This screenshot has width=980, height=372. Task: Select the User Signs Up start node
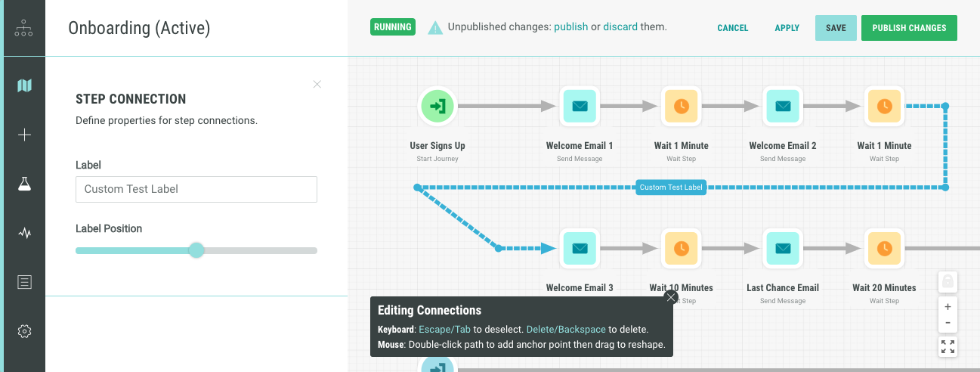[x=438, y=107]
